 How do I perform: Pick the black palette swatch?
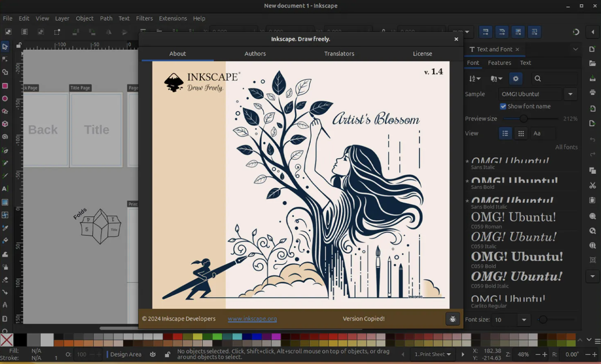[x=20, y=340]
